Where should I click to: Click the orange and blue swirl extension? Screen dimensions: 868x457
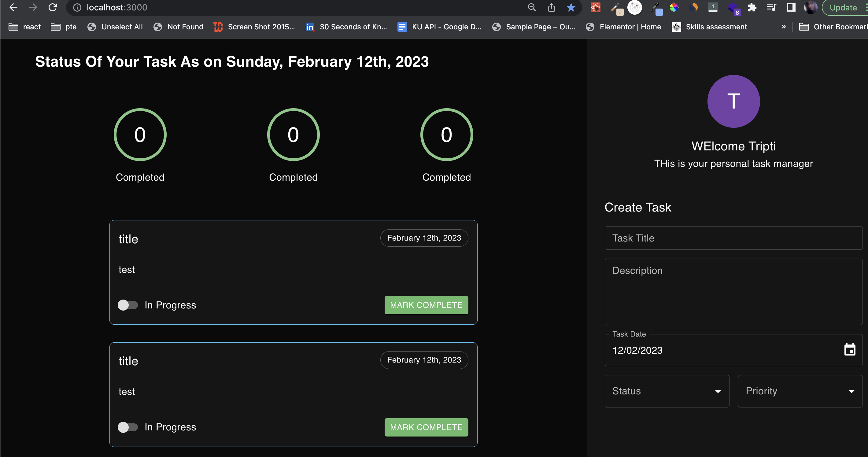(x=693, y=7)
